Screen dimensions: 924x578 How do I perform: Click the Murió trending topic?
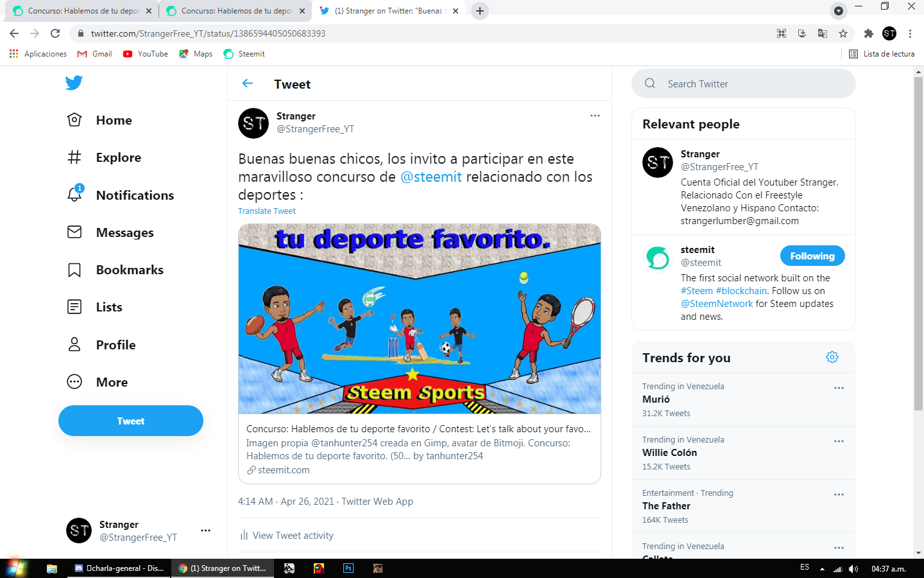tap(656, 399)
